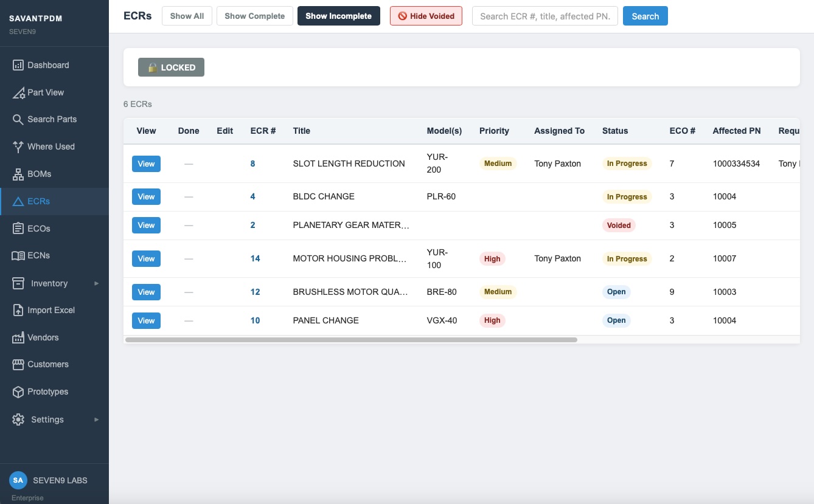Toggle the LOCKED edit lock button

[171, 67]
